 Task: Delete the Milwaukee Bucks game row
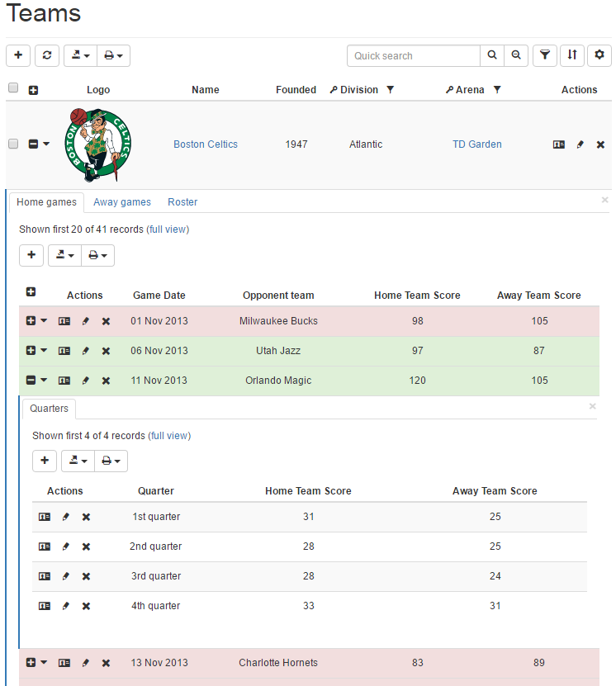point(106,321)
